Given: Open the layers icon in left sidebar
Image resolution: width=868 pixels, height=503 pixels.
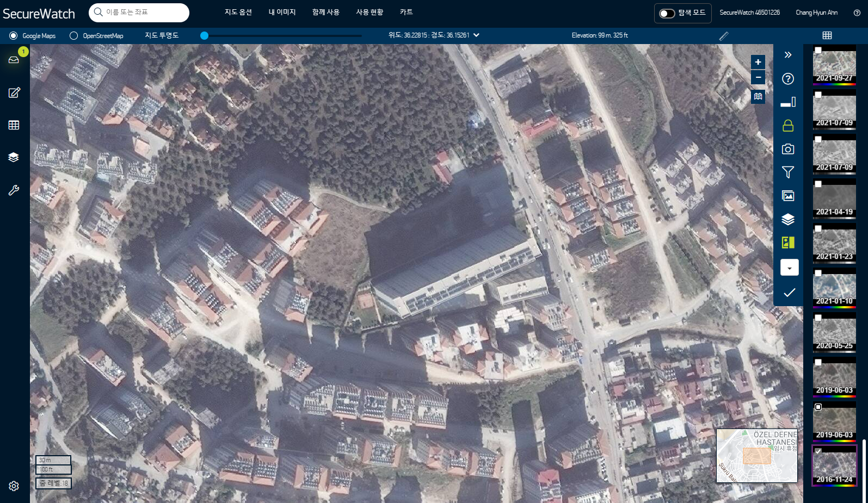Looking at the screenshot, I should [14, 157].
